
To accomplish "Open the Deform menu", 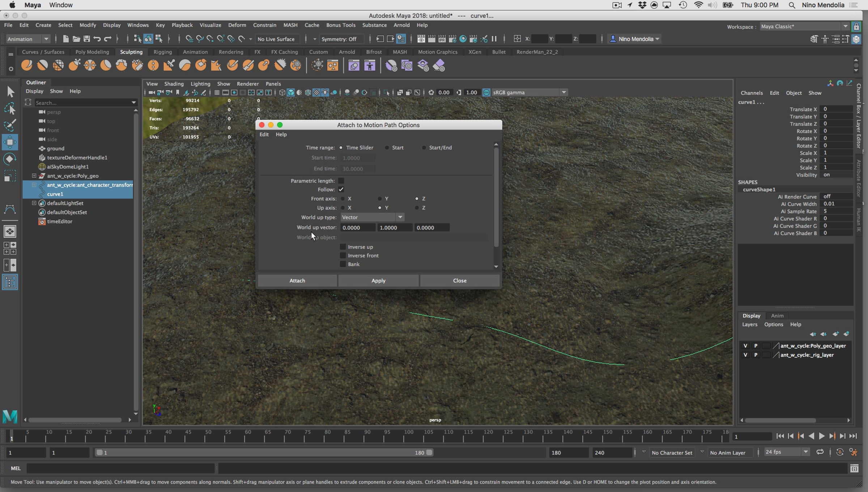I will [x=237, y=25].
